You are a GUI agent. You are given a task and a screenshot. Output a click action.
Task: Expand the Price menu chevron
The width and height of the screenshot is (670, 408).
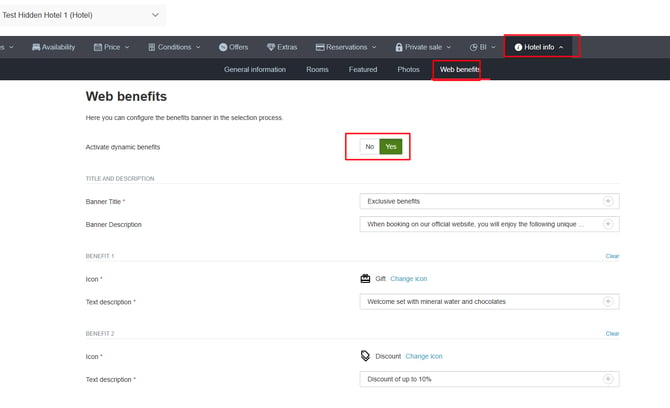[127, 47]
